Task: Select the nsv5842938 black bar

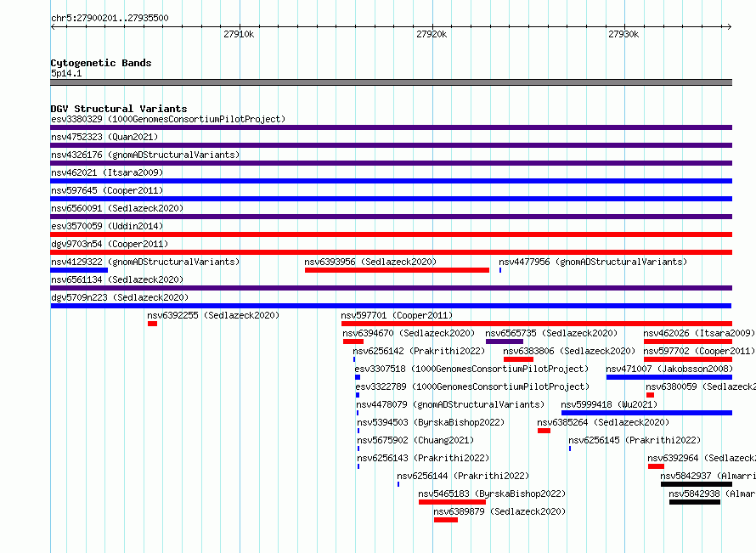Action: point(695,502)
